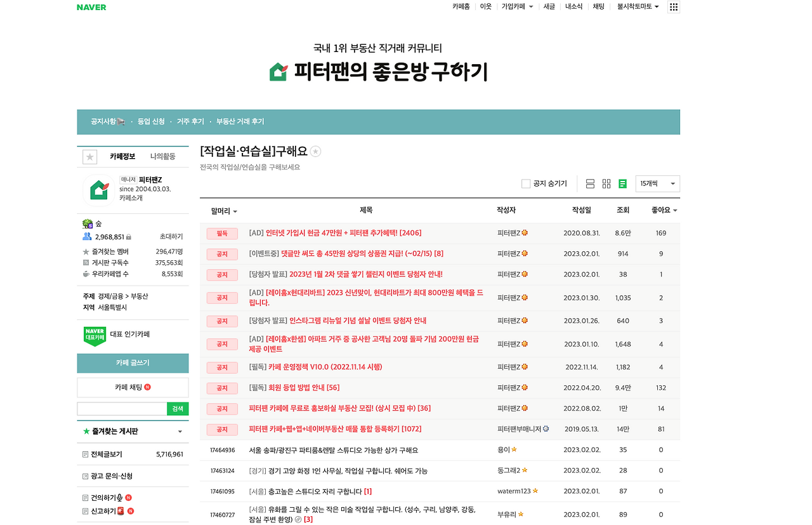Screen dimensions: 812x525
Task: Click the 초대하기 link
Action: tap(171, 236)
